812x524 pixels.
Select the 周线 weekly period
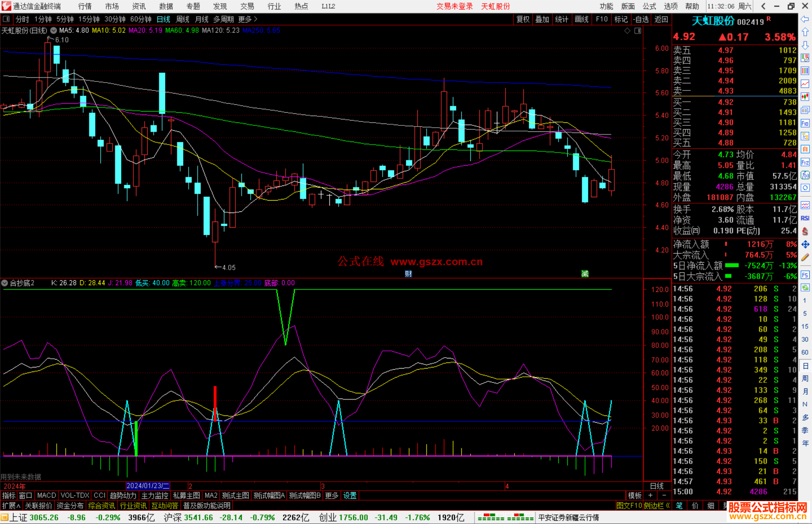[183, 19]
